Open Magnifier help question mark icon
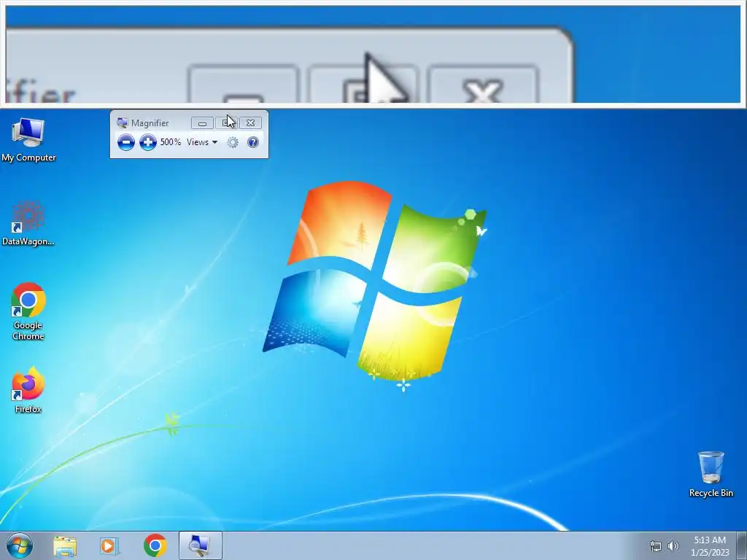Image resolution: width=747 pixels, height=560 pixels. [x=253, y=142]
